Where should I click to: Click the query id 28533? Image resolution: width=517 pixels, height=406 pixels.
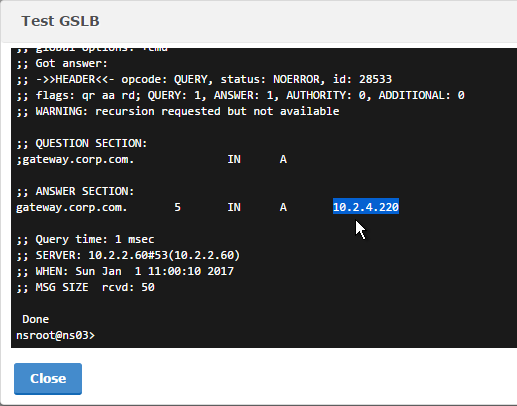coord(375,79)
